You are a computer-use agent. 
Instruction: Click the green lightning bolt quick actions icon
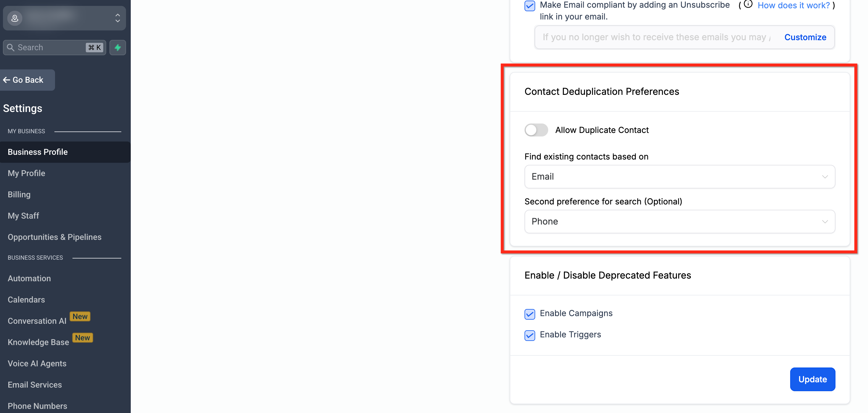click(x=118, y=48)
